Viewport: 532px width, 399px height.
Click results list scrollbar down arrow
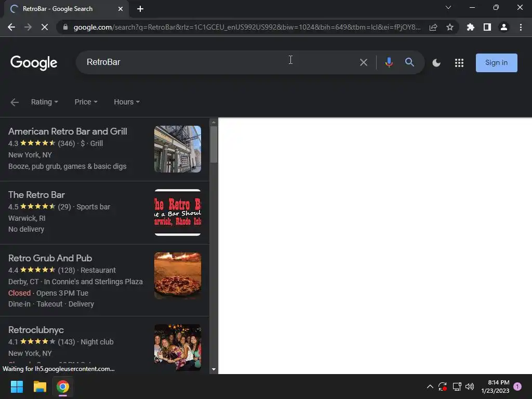[214, 369]
